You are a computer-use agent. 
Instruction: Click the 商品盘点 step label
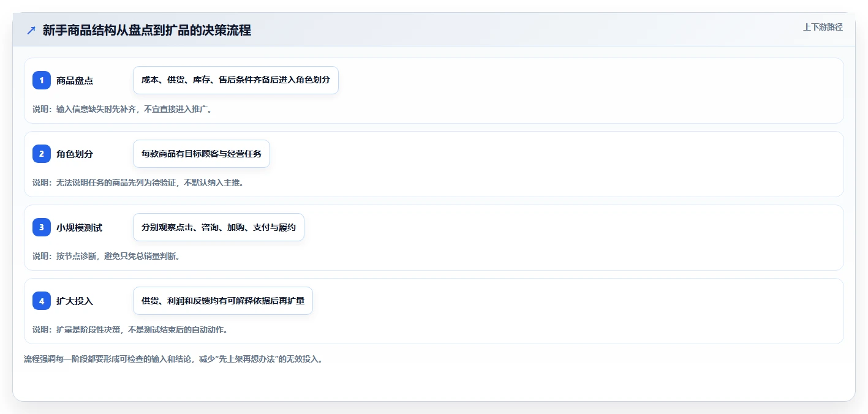[75, 80]
